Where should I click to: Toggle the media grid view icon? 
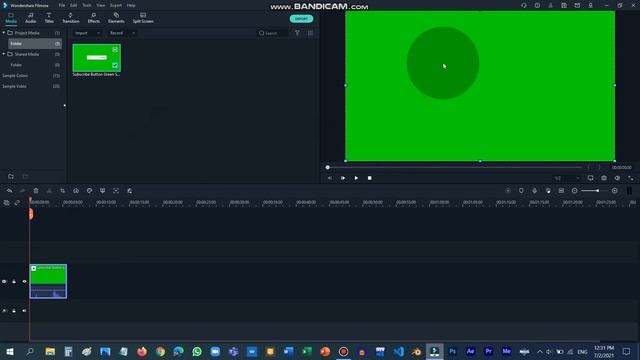(311, 33)
